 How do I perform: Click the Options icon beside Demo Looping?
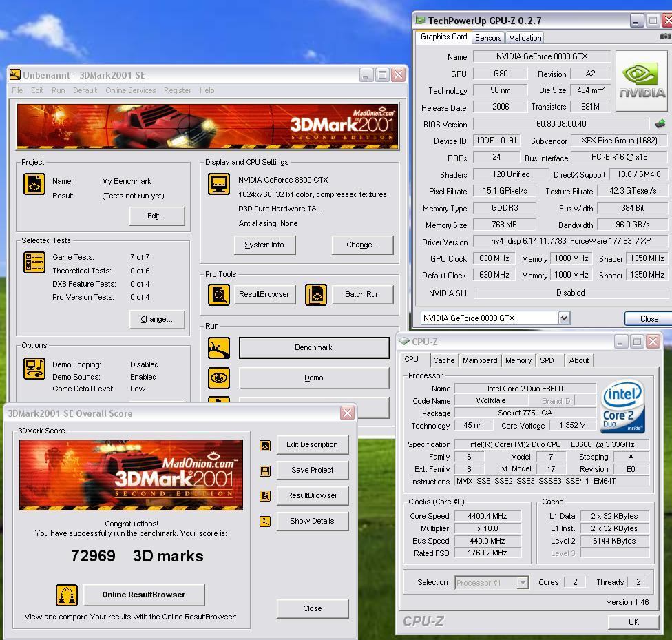click(34, 369)
